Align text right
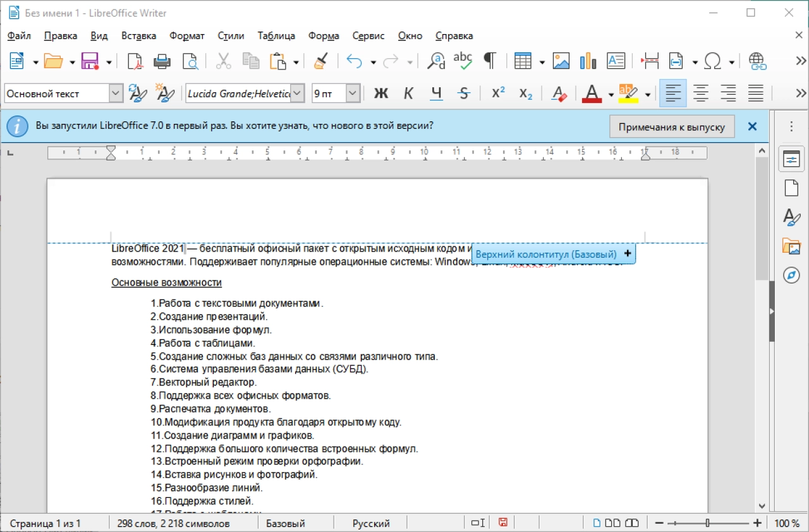This screenshot has height=532, width=809. click(x=729, y=94)
